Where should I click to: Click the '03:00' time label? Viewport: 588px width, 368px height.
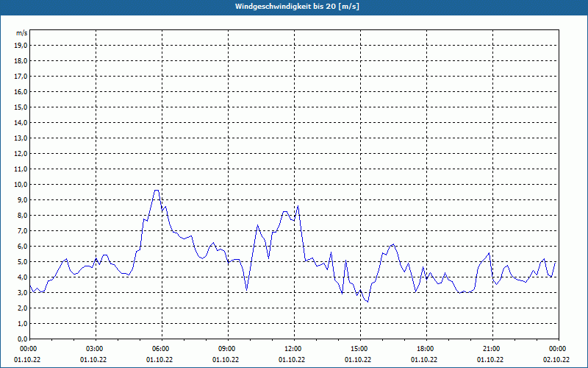click(x=96, y=349)
